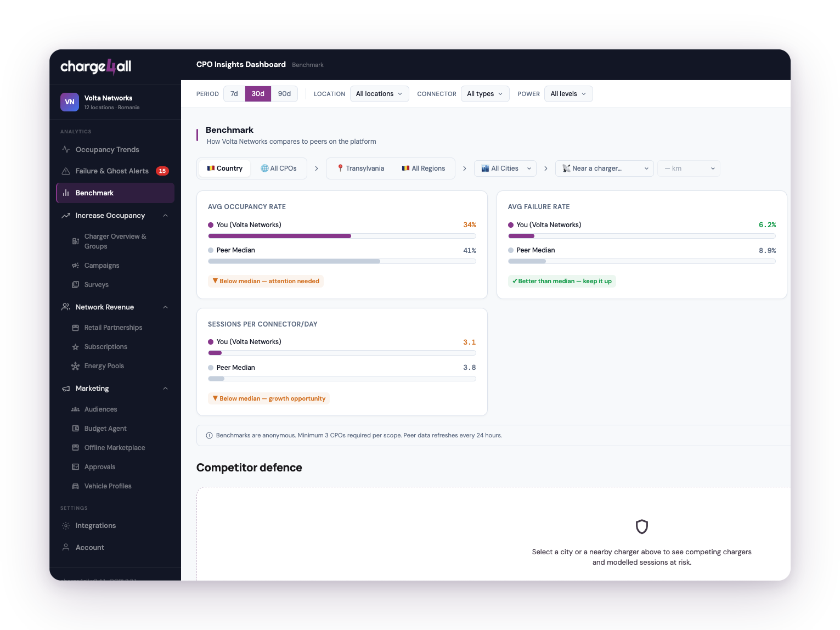The image size is (840, 630).
Task: Click the Surveys icon in sidebar
Action: [76, 285]
